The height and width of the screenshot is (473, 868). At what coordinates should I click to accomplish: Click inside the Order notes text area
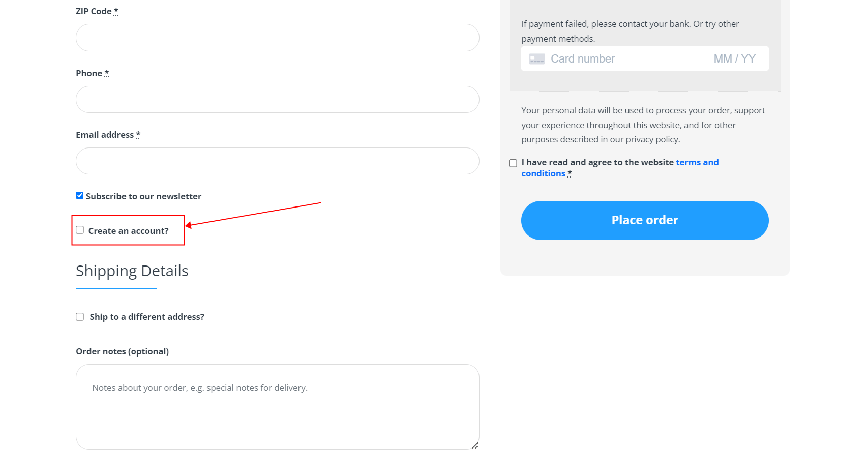(x=277, y=407)
